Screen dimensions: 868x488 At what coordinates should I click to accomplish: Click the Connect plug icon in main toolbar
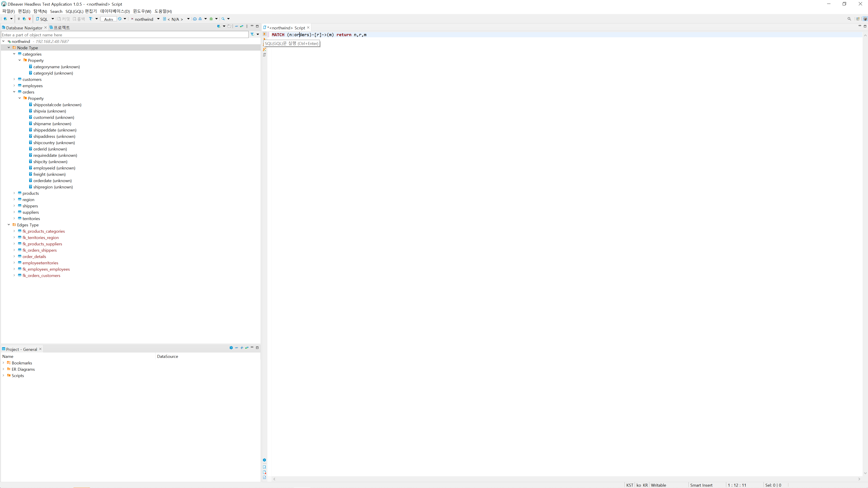(19, 19)
